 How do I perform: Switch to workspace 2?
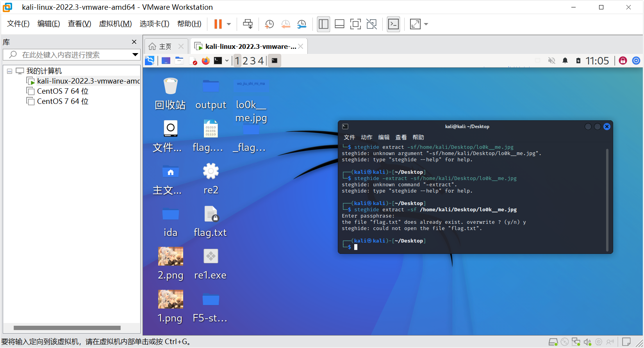click(x=245, y=61)
